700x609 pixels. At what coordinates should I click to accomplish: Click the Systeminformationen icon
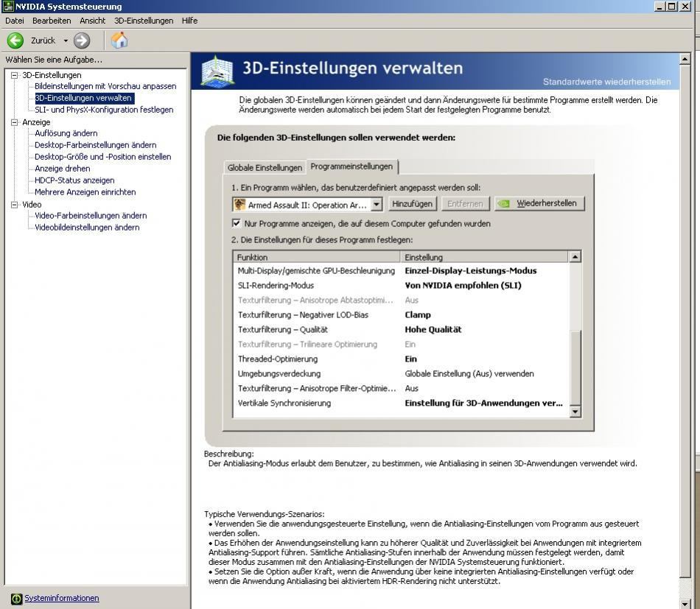pyautogui.click(x=16, y=599)
